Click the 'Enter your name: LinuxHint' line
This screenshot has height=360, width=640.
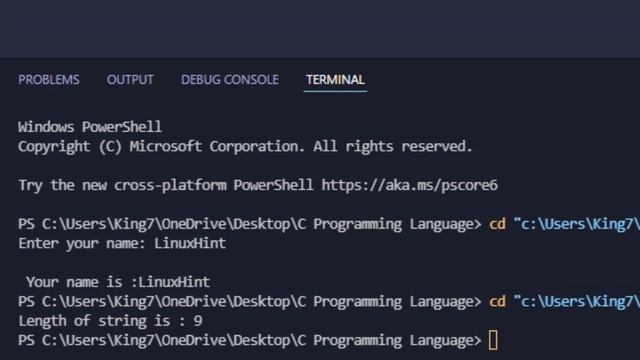pos(122,244)
